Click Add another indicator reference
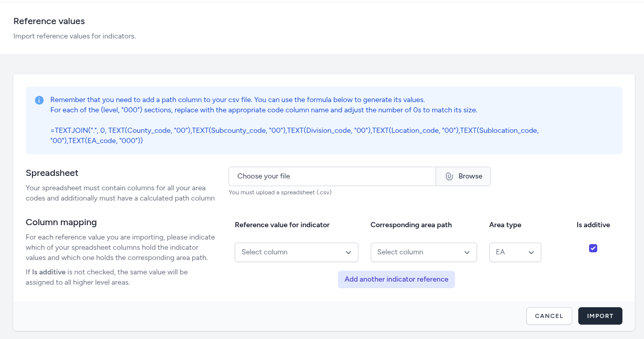Viewport: 644px width, 339px height. point(396,280)
